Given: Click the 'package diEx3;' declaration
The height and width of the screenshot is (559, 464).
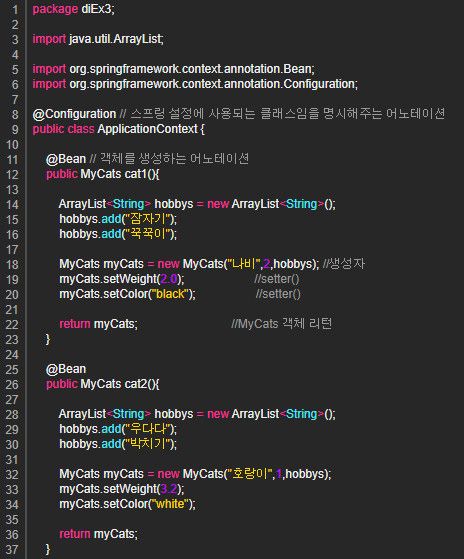Looking at the screenshot, I should coord(73,9).
